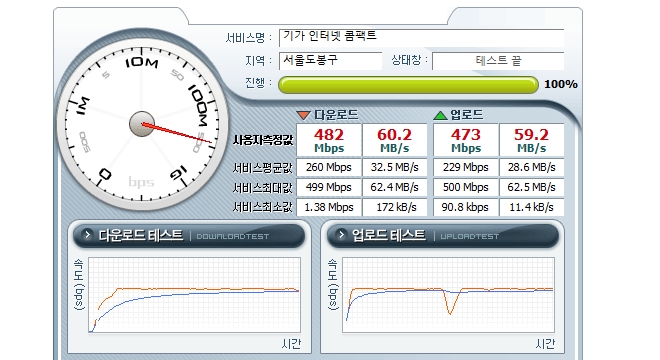Open the 다운로드 테스트 panel header
The height and width of the screenshot is (360, 660).
pos(189,235)
